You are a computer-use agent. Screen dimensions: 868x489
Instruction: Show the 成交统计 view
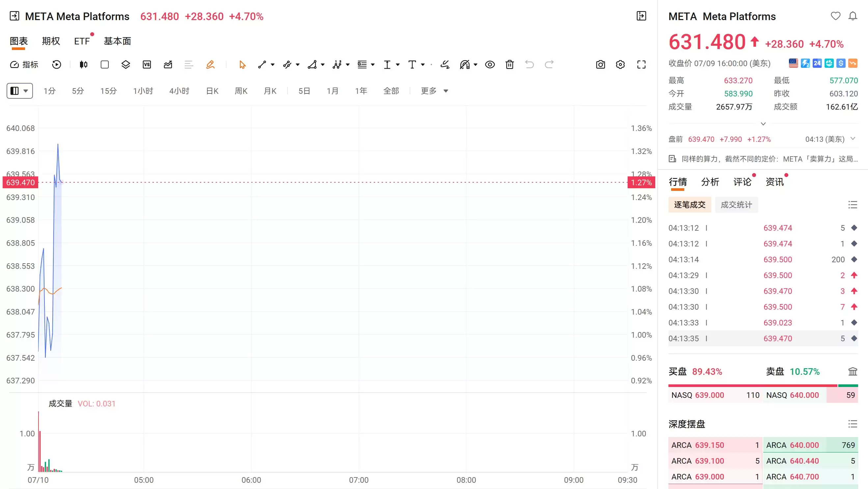click(736, 204)
